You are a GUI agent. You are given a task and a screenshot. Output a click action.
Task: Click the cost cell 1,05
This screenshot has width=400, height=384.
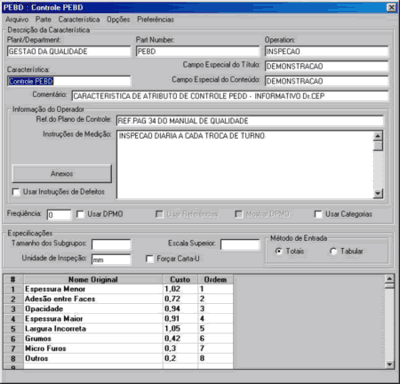tap(180, 329)
